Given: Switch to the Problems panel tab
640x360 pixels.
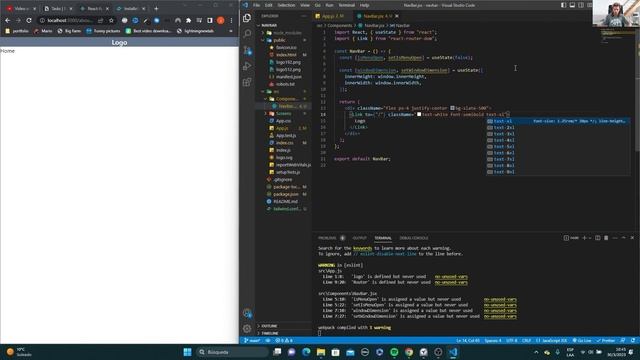Looking at the screenshot, I should click(327, 238).
